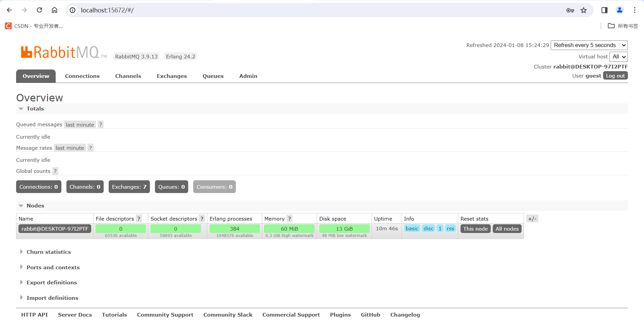The width and height of the screenshot is (644, 329).
Task: Open help for Socket descriptors
Action: click(202, 219)
